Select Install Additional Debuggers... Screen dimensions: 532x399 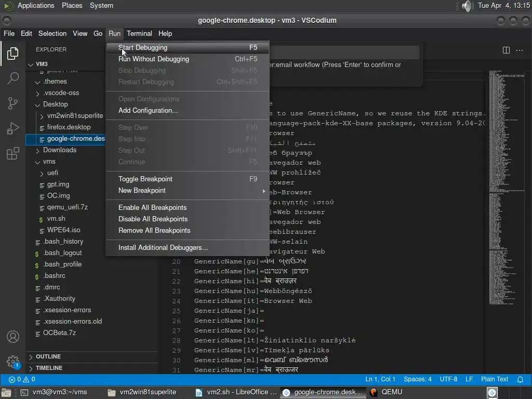(188, 248)
